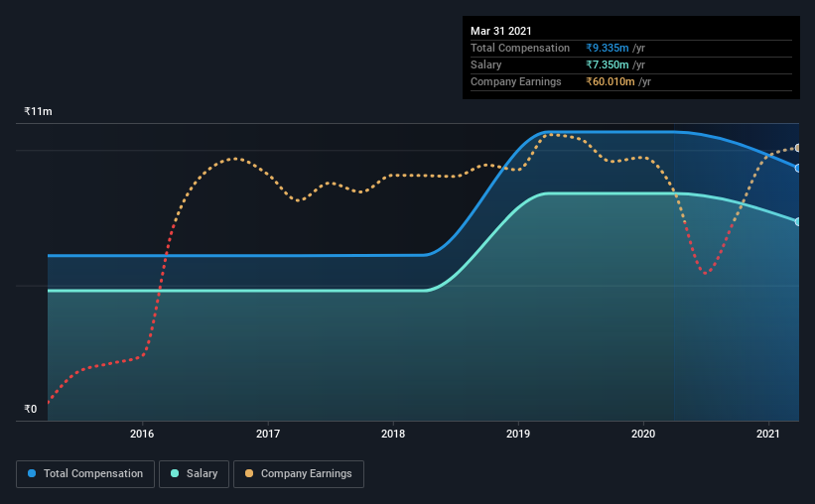This screenshot has height=504, width=815.
Task: Click the Total Compensation label in tooltip
Action: pyautogui.click(x=520, y=48)
